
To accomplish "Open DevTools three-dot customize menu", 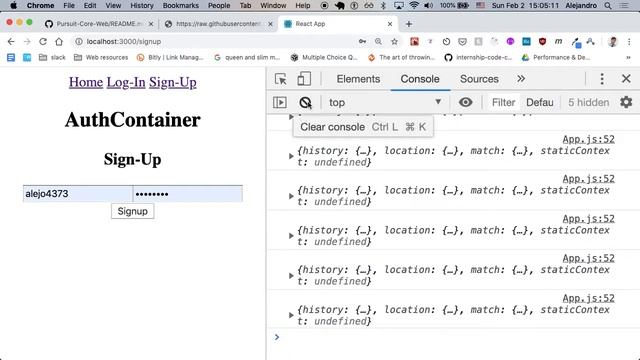I will [602, 79].
